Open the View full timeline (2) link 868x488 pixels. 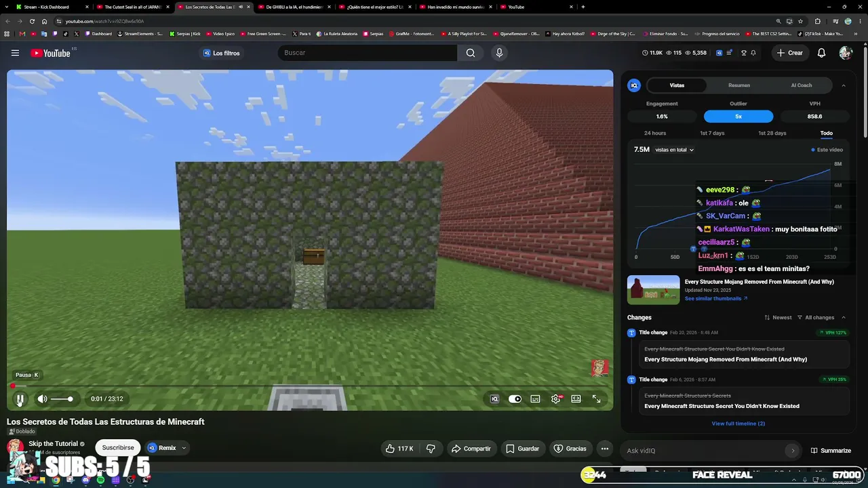[738, 424]
